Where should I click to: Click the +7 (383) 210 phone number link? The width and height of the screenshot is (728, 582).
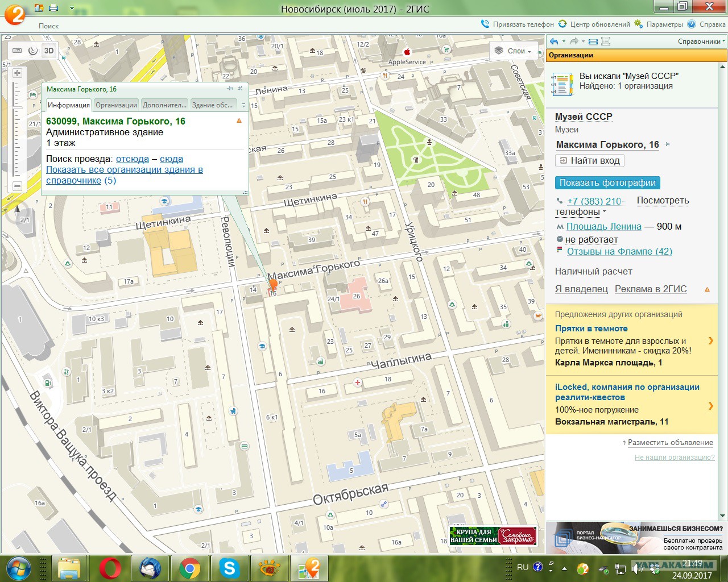click(594, 201)
